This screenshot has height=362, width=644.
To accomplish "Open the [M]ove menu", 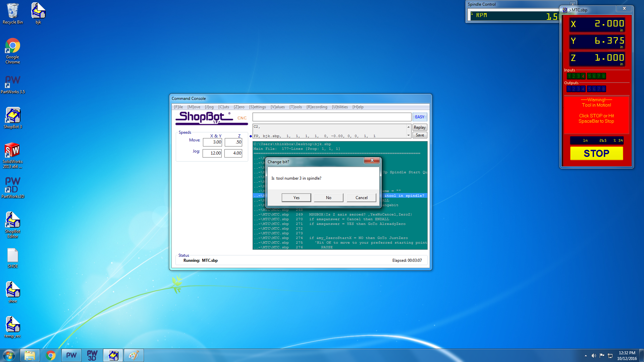I will click(x=194, y=107).
